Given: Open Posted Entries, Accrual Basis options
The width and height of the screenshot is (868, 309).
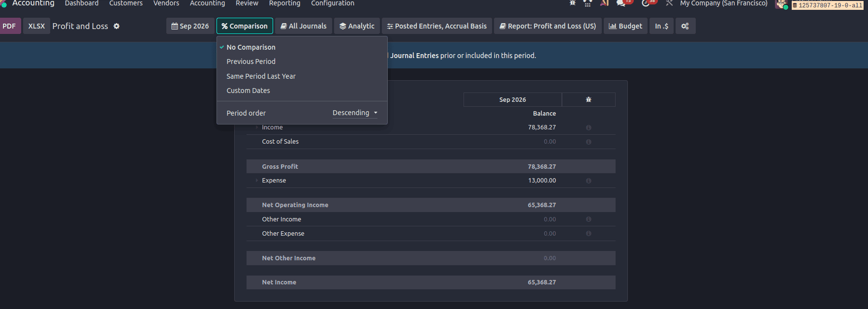Looking at the screenshot, I should click(437, 26).
